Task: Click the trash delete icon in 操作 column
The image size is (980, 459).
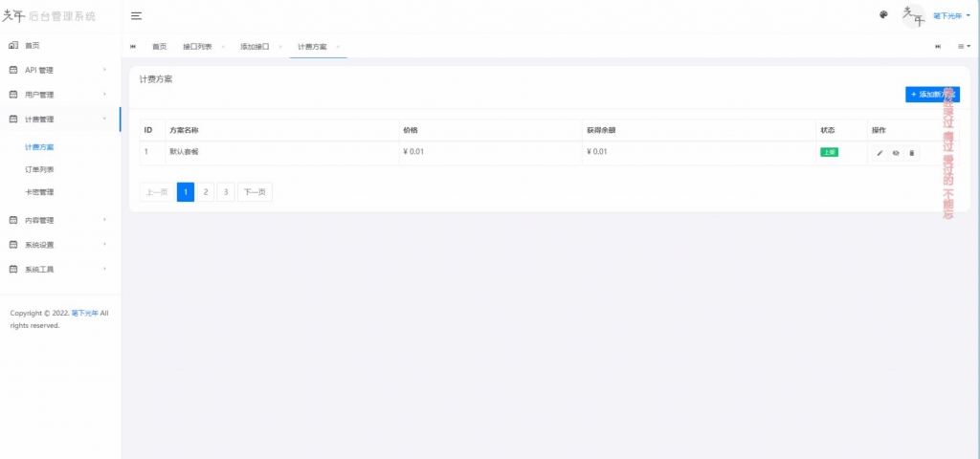Action: tap(911, 152)
